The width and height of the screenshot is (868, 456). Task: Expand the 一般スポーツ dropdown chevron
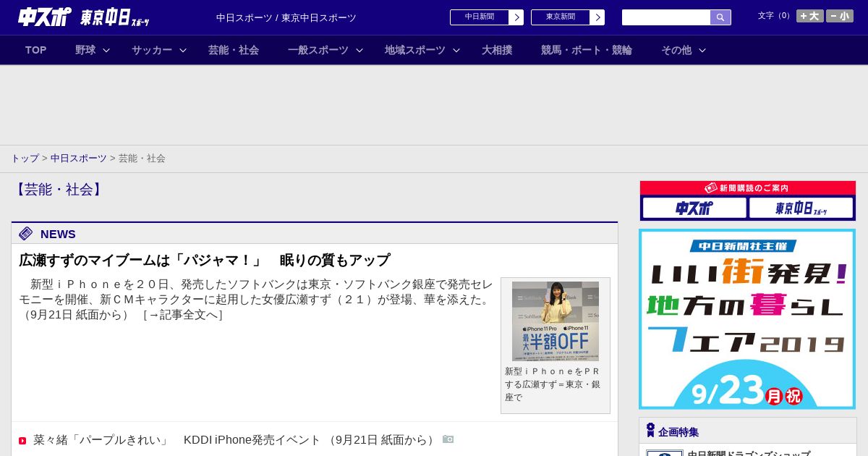(359, 50)
